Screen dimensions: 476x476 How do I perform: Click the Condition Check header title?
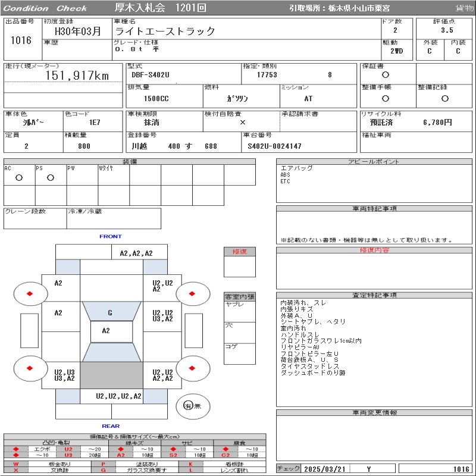(x=45, y=8)
